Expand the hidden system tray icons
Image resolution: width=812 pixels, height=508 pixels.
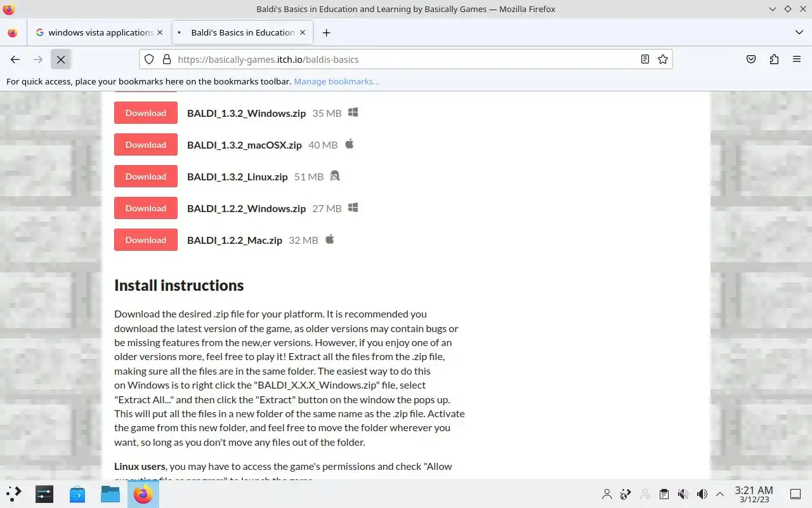point(720,494)
